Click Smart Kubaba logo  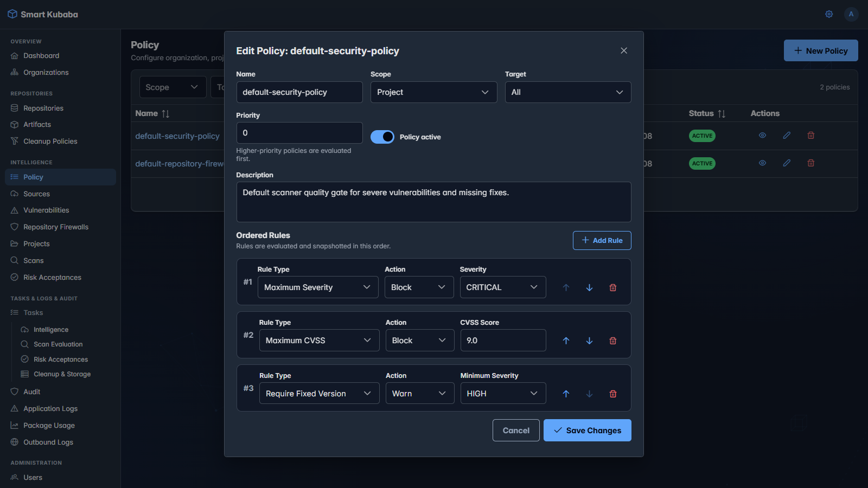click(x=43, y=14)
